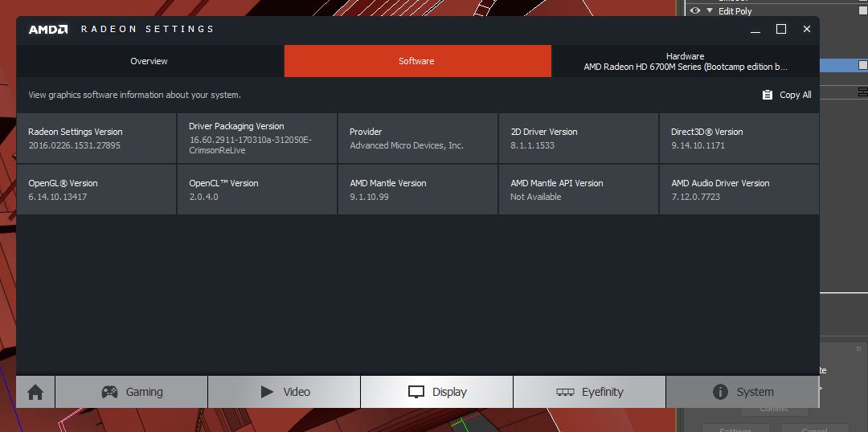Select the AMD Mantle API Version tile
This screenshot has height=432, width=868.
(x=579, y=190)
